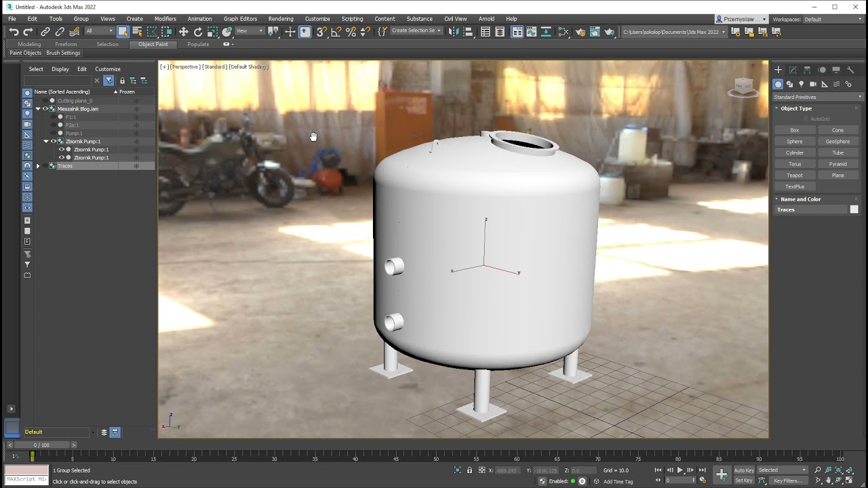Screen dimensions: 868x488
Task: Click the Teapot primitive button
Action: point(795,176)
